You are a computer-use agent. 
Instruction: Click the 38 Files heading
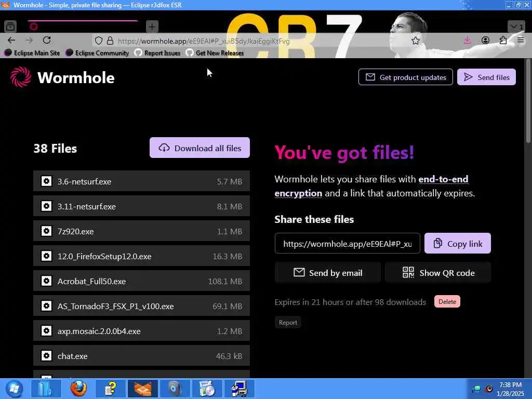pyautogui.click(x=55, y=148)
